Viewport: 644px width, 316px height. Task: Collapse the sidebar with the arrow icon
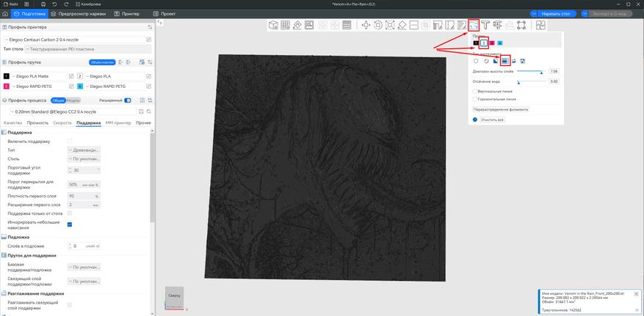click(159, 23)
